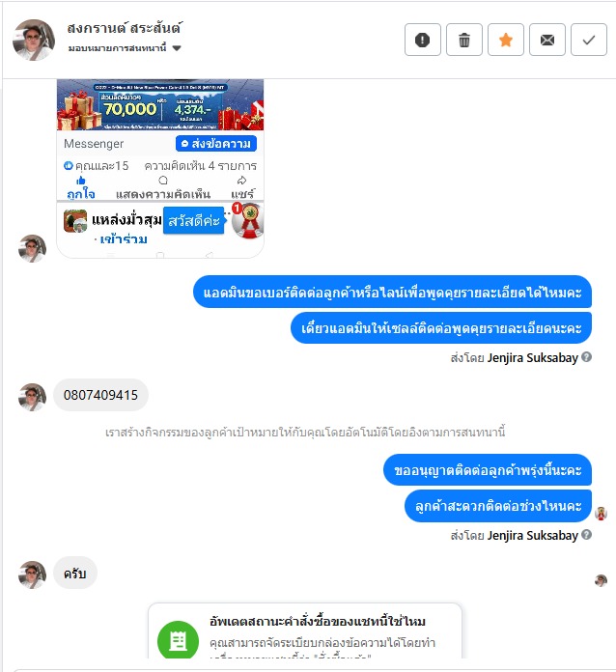Image resolution: width=616 pixels, height=672 pixels.
Task: Click seen-by avatar near ลูกค้าสะดวกติดต่อช่วงไหนคะ
Action: pyautogui.click(x=601, y=513)
